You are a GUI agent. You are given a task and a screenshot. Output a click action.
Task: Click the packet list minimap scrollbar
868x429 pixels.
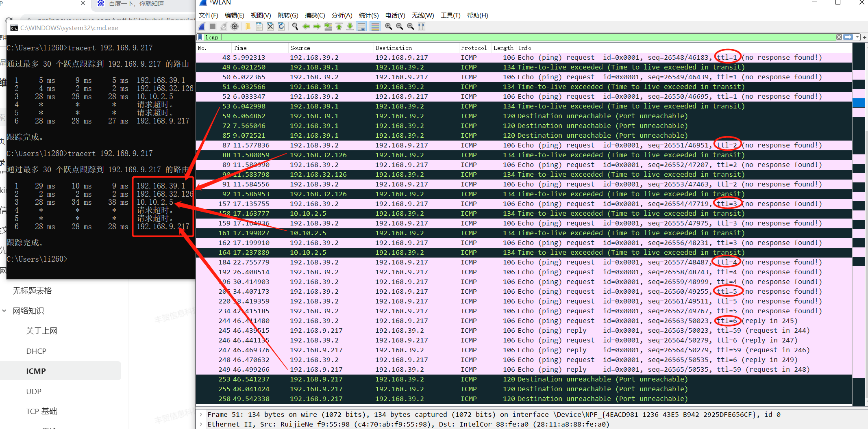coord(858,223)
